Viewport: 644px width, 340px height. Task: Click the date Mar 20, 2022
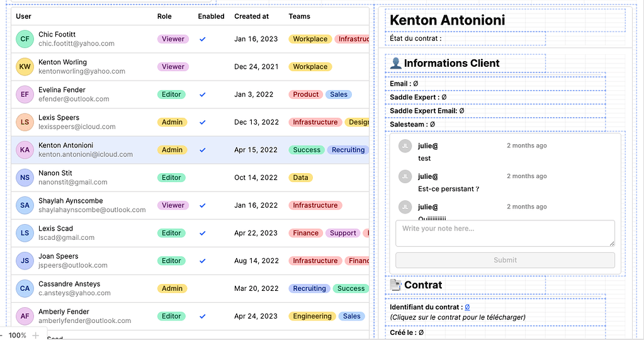click(x=256, y=288)
